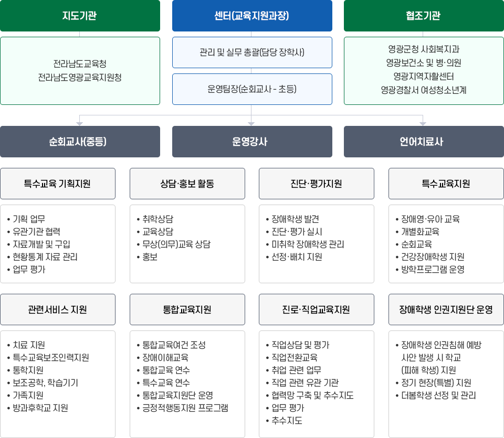The width and height of the screenshot is (504, 438).
Task: Click 관리 및 실무 총괄(담당 장학사)
Action: [251, 52]
